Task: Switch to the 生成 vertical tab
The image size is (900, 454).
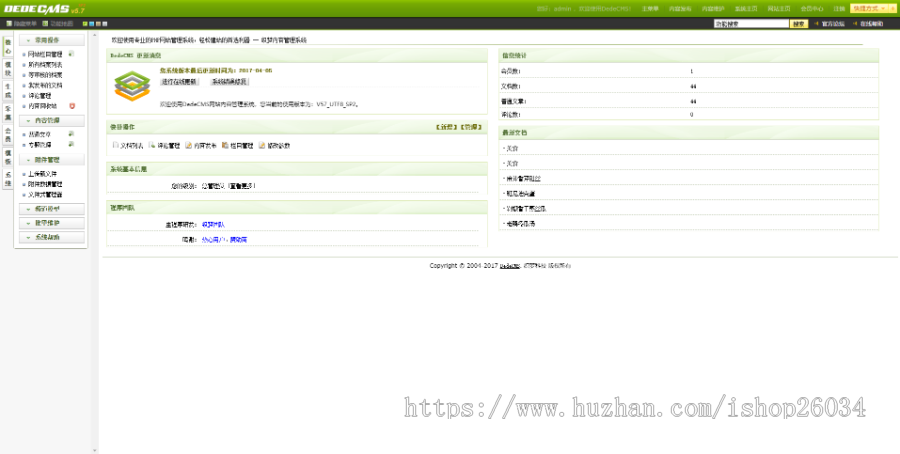Action: 8,91
